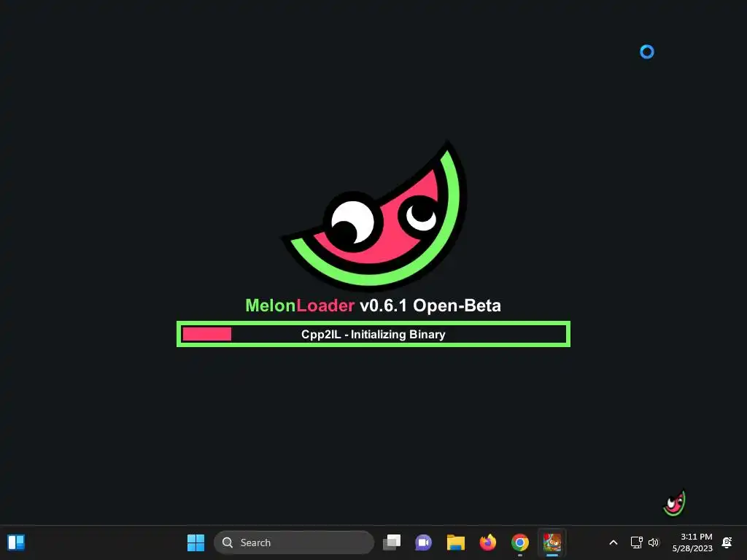Screen dimensions: 747x560
Task: Click the MelonLoader watermelon logo on the splash screen
Action: click(376, 214)
